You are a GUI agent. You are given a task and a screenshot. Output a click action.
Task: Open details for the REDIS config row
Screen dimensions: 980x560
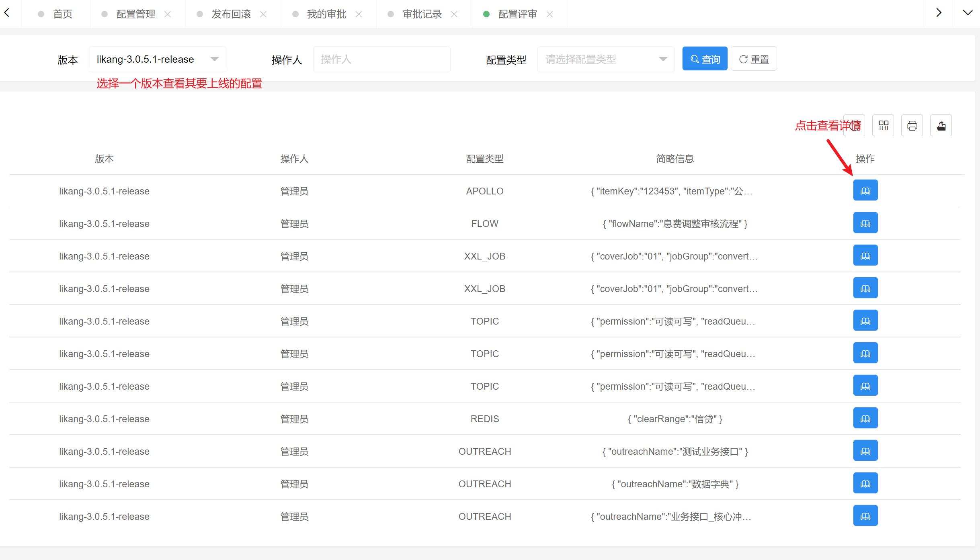click(x=865, y=418)
